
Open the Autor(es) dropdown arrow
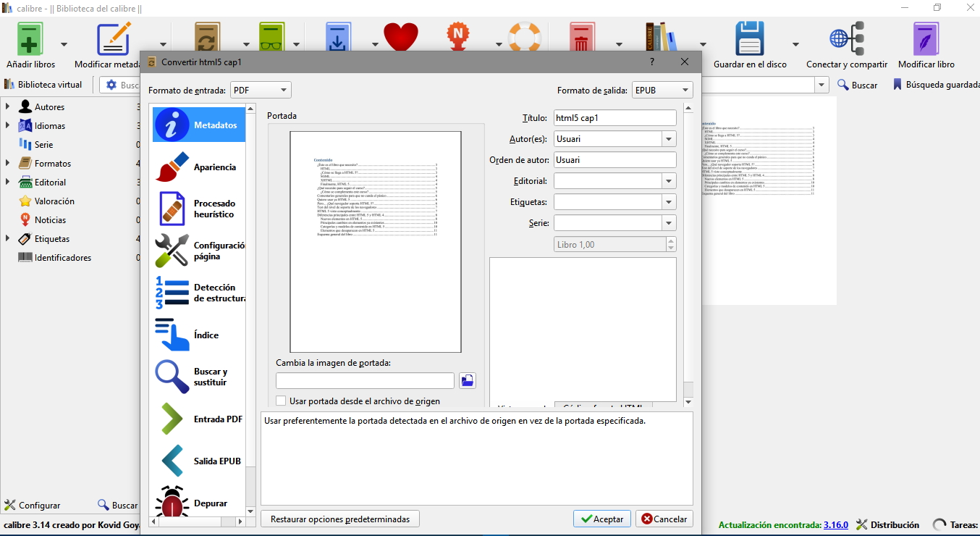click(x=669, y=139)
